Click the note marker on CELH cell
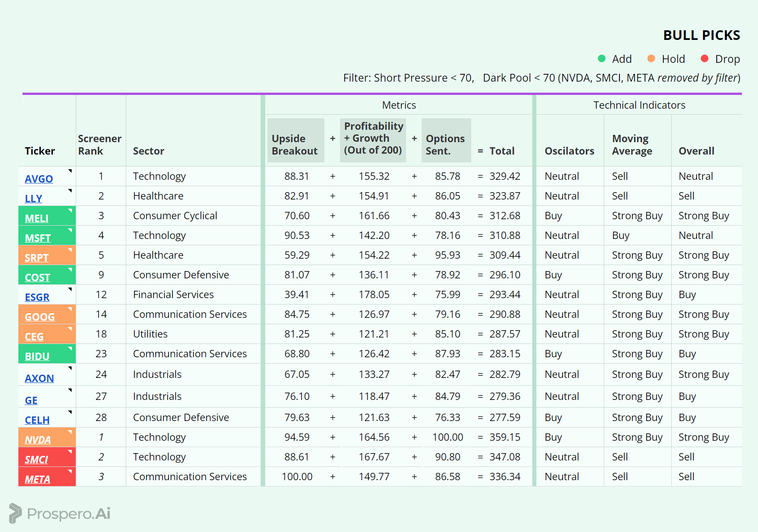758x532 pixels. 70,412
